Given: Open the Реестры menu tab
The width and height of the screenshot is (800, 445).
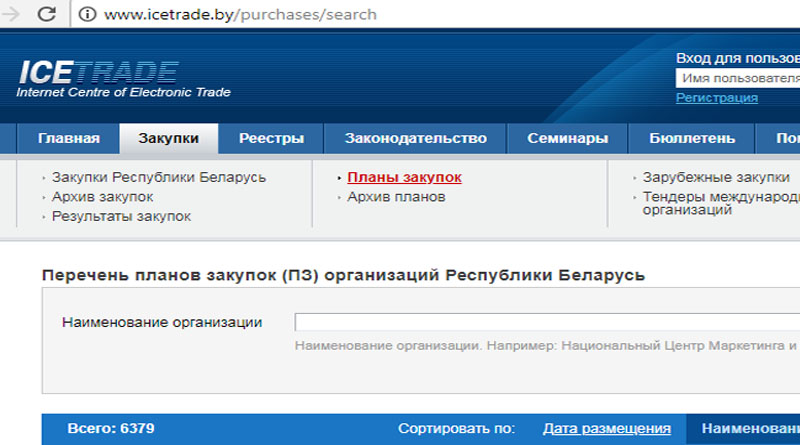Looking at the screenshot, I should (x=271, y=138).
